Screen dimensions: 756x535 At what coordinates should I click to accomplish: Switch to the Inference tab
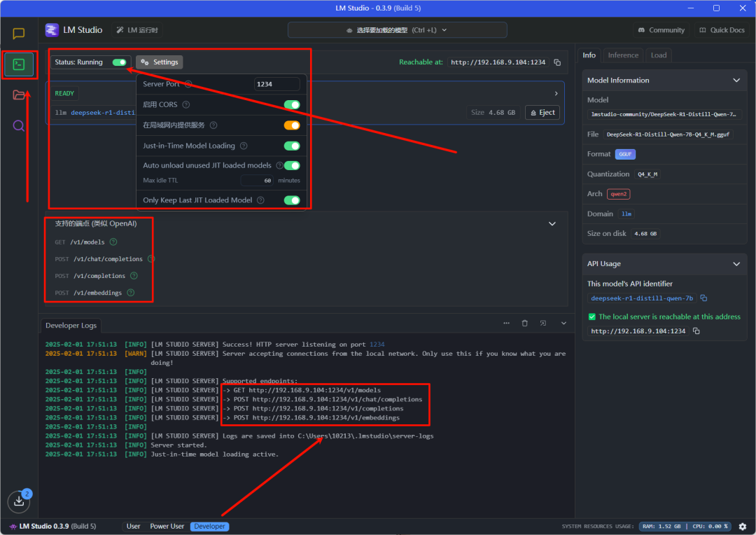(623, 55)
